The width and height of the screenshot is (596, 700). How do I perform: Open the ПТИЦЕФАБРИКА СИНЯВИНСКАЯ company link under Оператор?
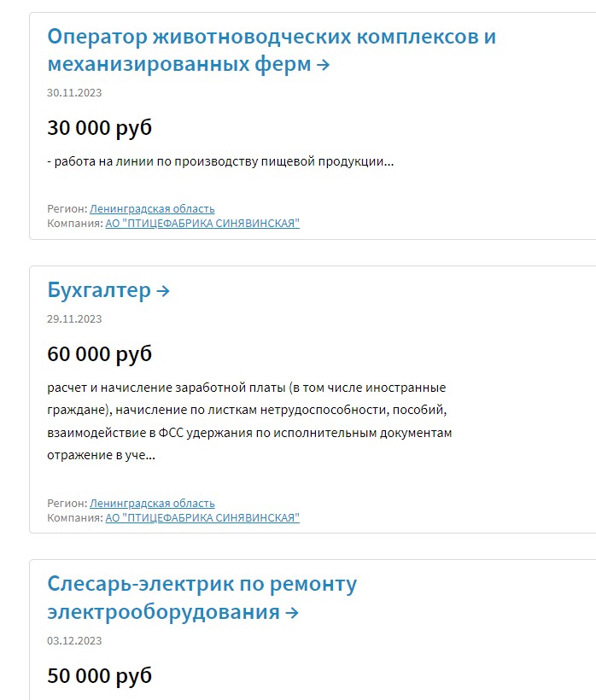202,223
